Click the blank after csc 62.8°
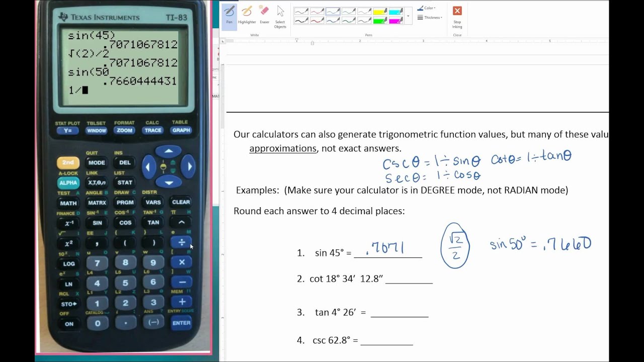The width and height of the screenshot is (644, 362). click(x=386, y=341)
